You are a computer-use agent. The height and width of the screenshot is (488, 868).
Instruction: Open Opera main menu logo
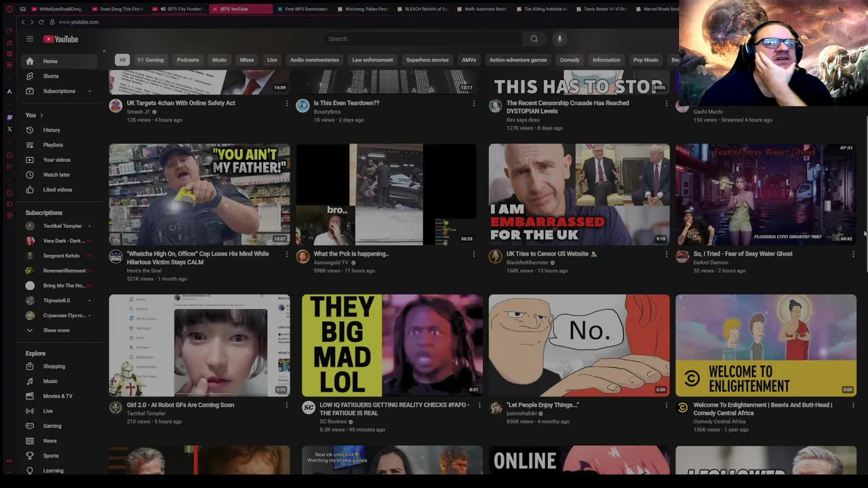pyautogui.click(x=9, y=9)
